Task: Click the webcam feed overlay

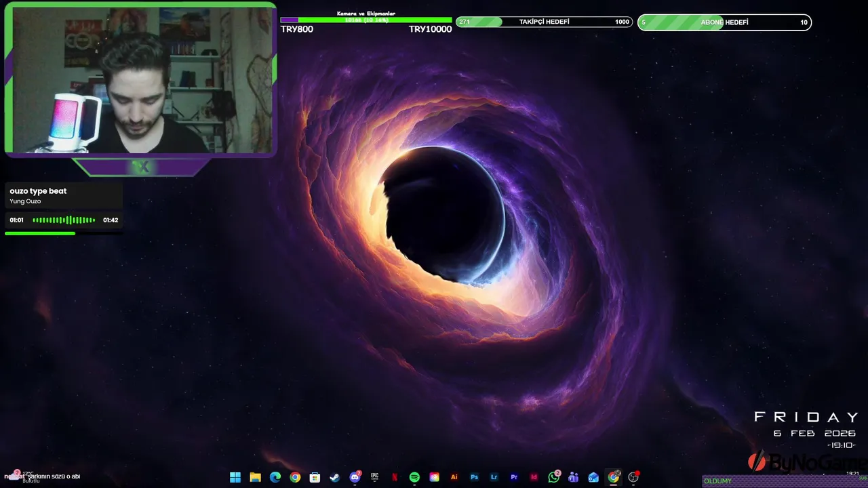Action: [140, 80]
